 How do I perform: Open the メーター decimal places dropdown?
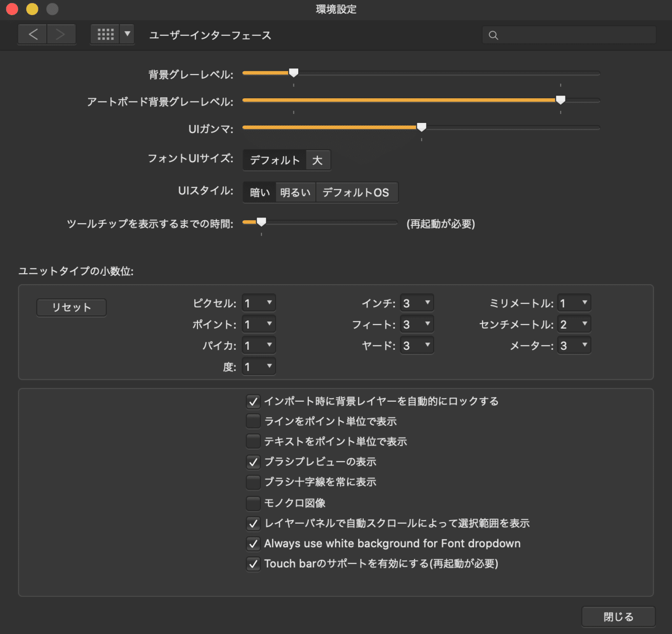pos(574,345)
